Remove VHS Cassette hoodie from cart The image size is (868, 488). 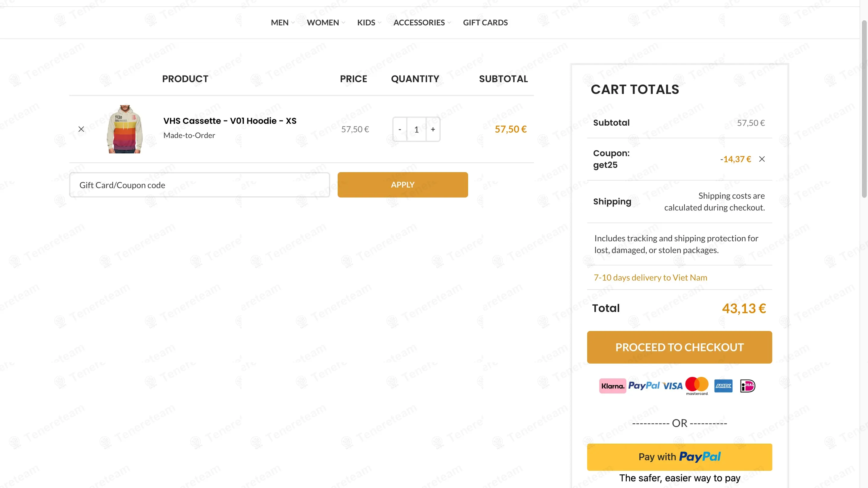tap(81, 129)
